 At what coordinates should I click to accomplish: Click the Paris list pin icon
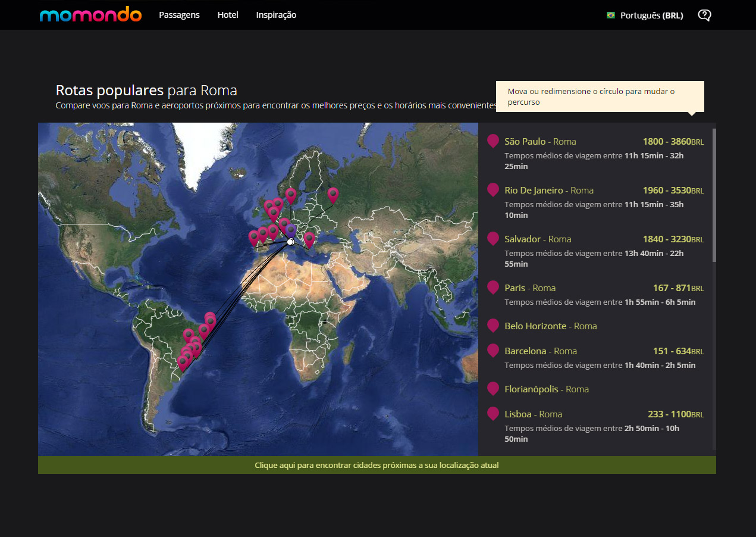(x=493, y=288)
